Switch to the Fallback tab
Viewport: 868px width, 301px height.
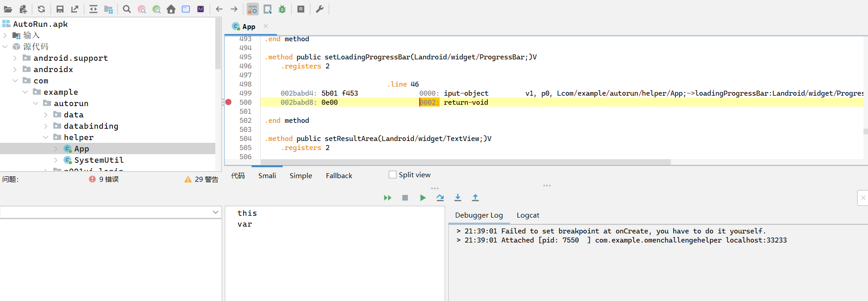point(339,175)
